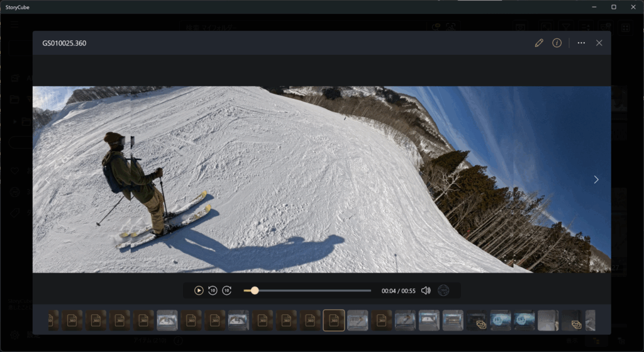Viewport: 644px width, 352px height.
Task: Open the plain gray textured filmstrip thumbnail
Action: [548, 321]
